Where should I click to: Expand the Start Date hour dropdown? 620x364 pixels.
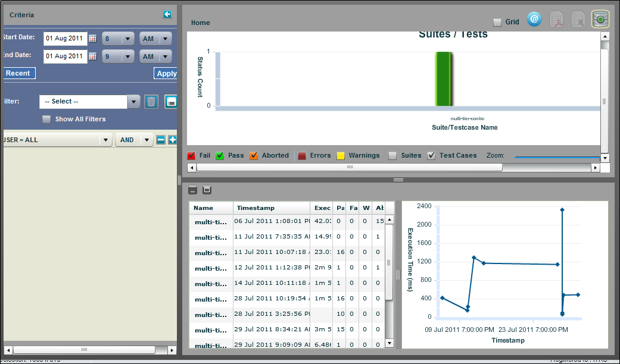tap(127, 39)
